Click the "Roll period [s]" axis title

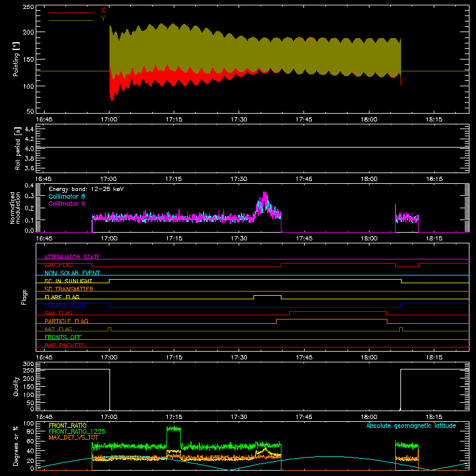click(x=18, y=148)
